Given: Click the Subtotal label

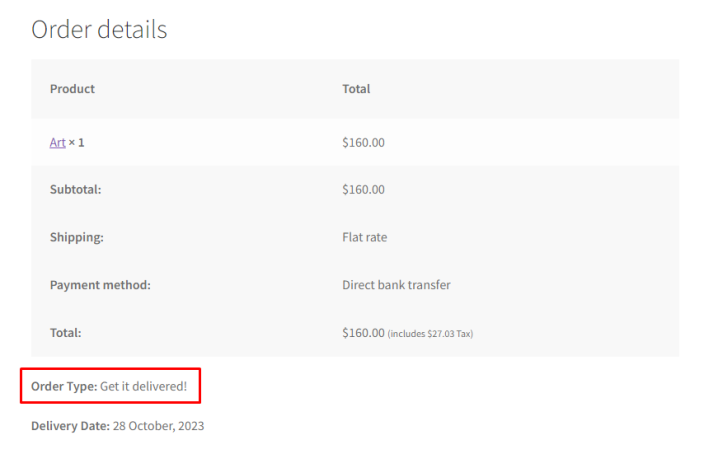Looking at the screenshot, I should point(75,190).
